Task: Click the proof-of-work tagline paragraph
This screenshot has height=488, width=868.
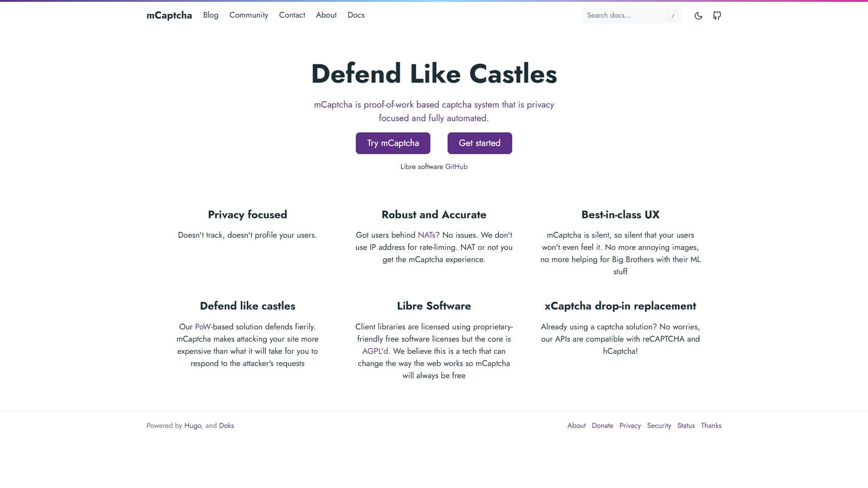Action: pyautogui.click(x=434, y=111)
